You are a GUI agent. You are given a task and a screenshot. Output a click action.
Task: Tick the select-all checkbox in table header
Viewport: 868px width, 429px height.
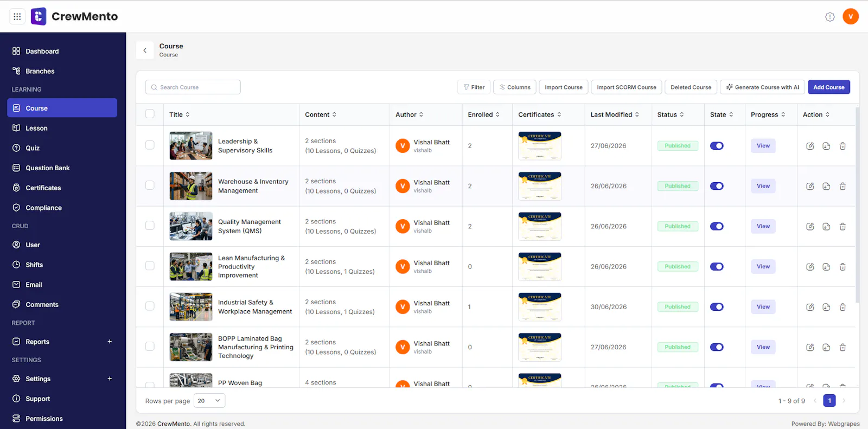point(150,114)
